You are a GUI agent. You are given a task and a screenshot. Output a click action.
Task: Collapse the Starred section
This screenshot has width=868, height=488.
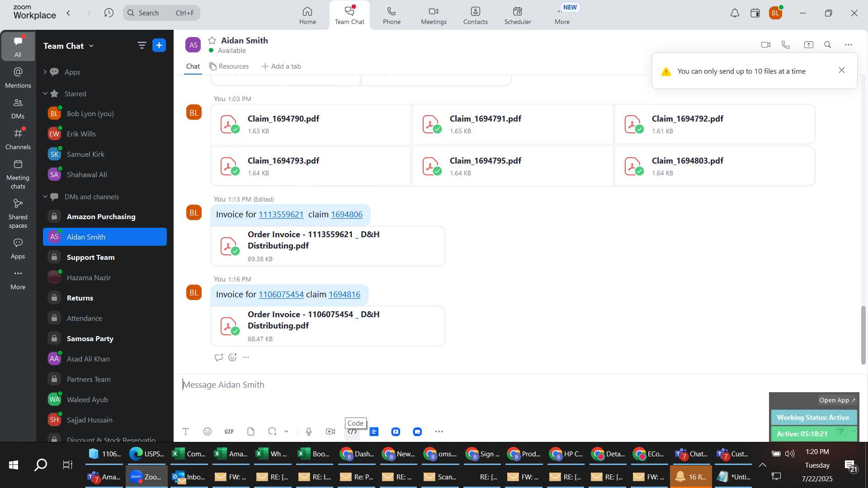click(x=45, y=94)
